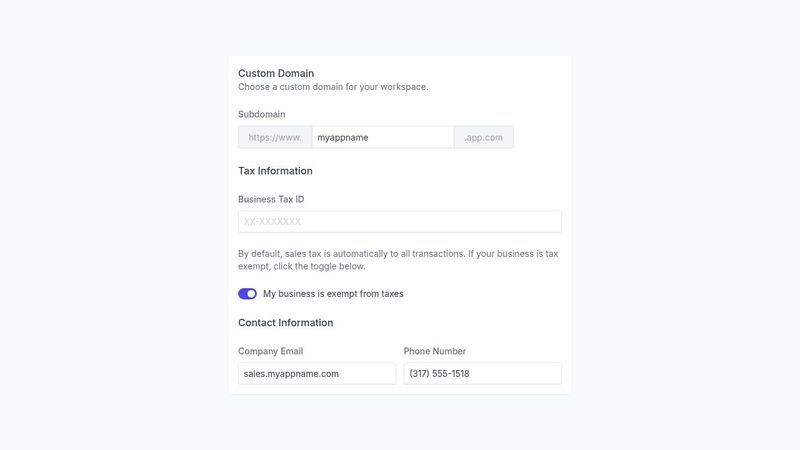Viewport: 800px width, 450px height.
Task: Click the 'My business is exempt from taxes' label
Action: click(x=333, y=294)
